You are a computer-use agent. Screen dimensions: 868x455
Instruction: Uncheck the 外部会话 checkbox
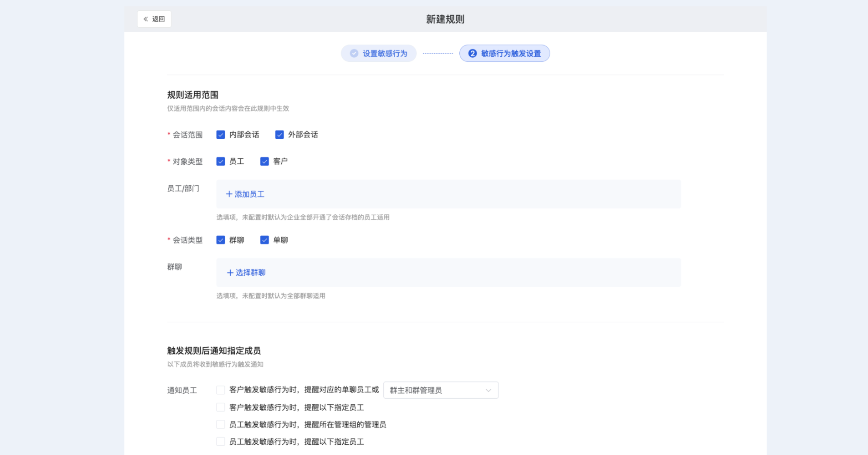[x=279, y=135]
